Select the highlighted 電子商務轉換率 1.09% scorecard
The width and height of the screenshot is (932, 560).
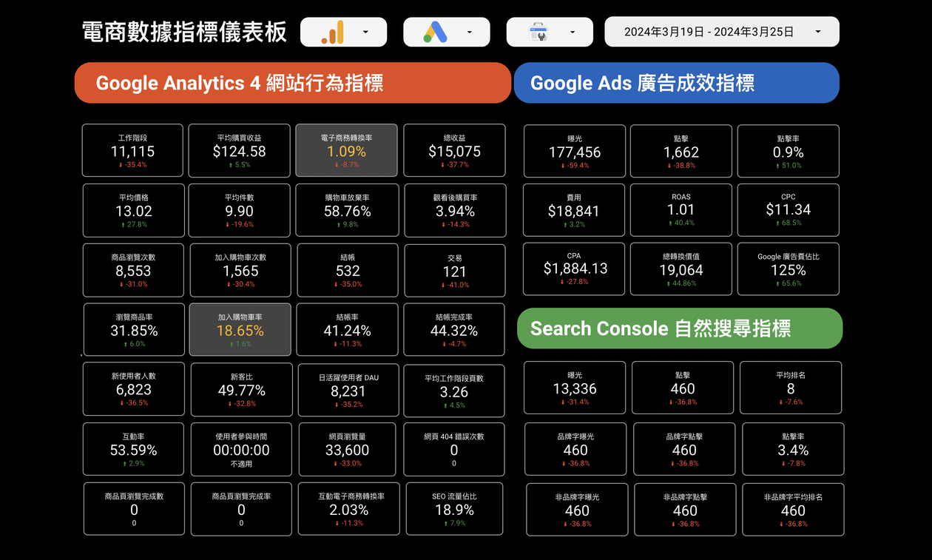346,150
